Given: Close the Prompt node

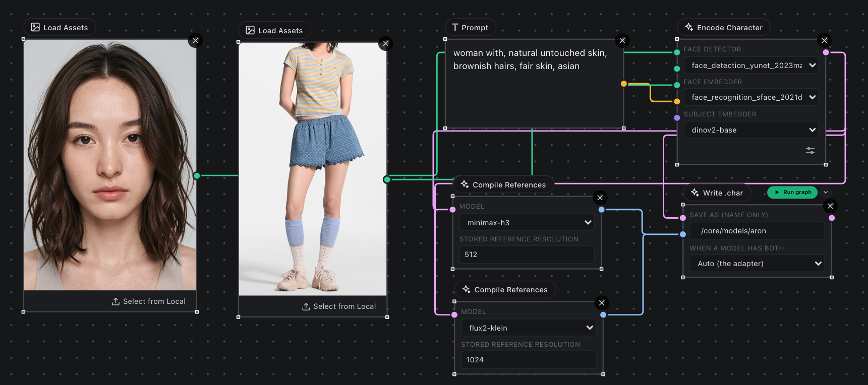Looking at the screenshot, I should 622,40.
